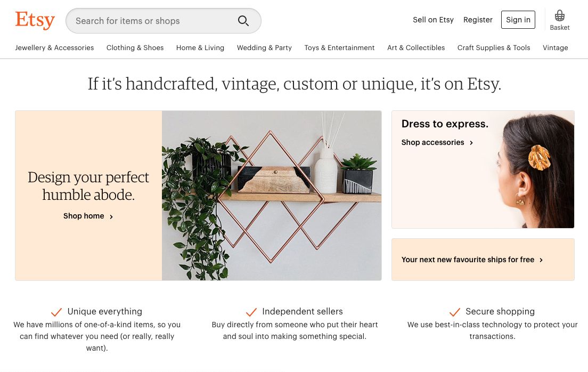Click the arrow after ships for free
588x372 pixels.
click(541, 260)
